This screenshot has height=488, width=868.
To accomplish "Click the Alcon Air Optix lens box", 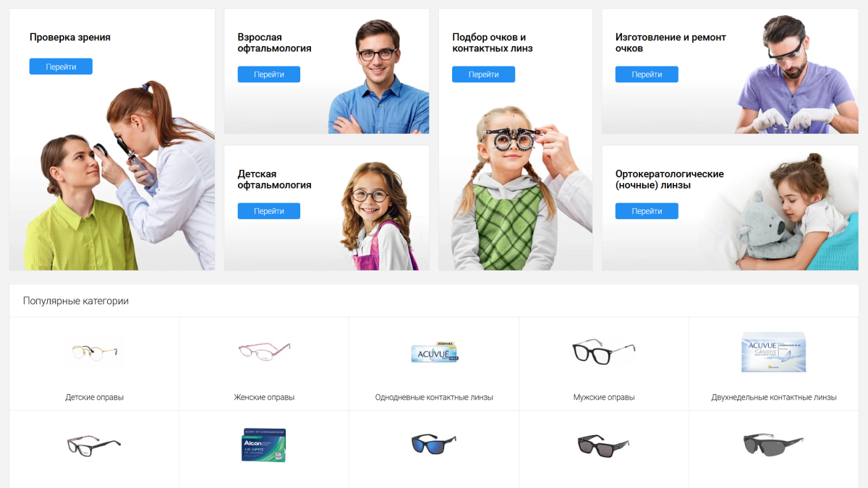I will point(264,445).
